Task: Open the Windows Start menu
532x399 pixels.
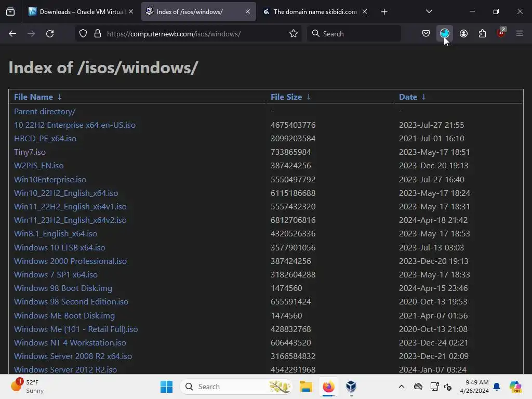Action: point(166,387)
